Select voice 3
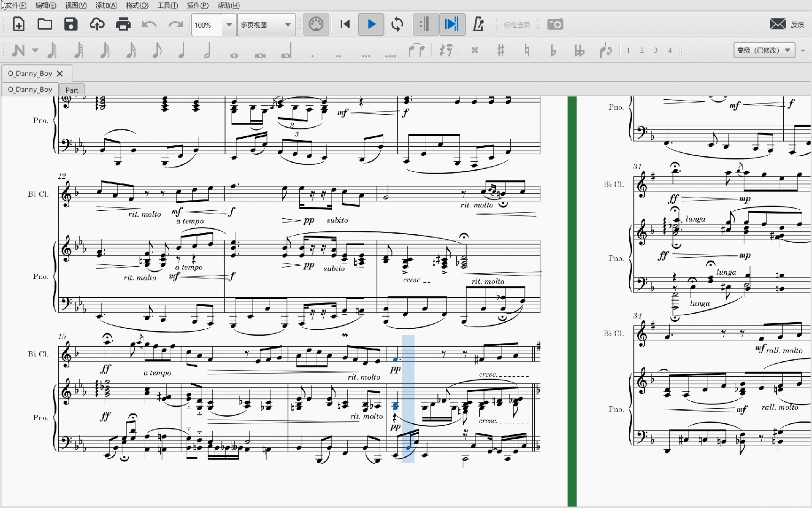The width and height of the screenshot is (812, 508). pyautogui.click(x=656, y=50)
